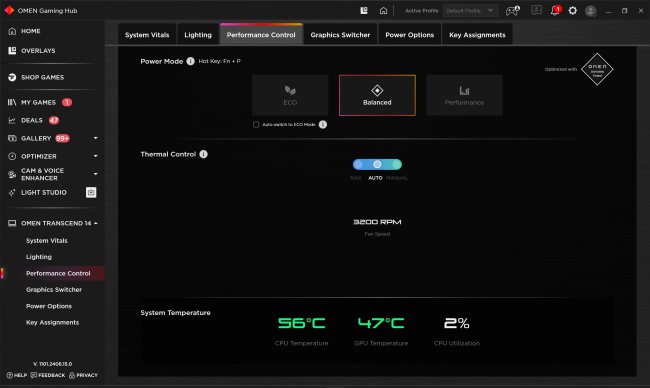Open LIGHT STUDIO in the sidebar
The image size is (650, 388).
(x=44, y=192)
